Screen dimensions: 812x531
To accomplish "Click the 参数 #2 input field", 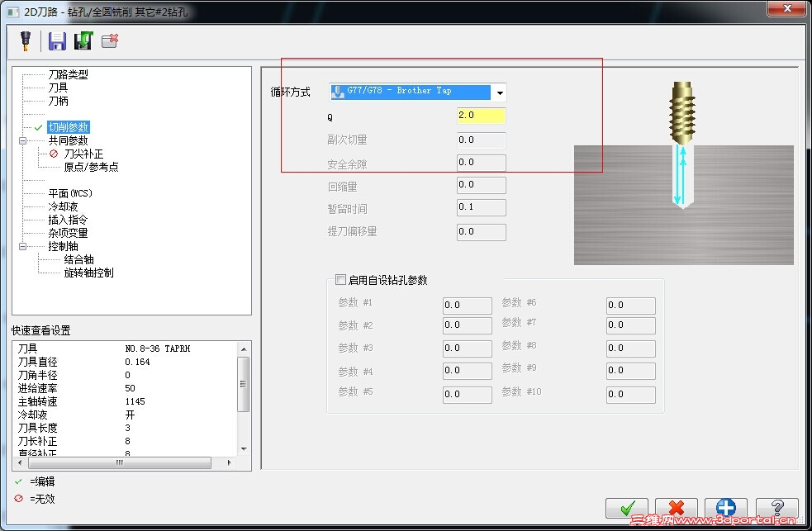I will pyautogui.click(x=467, y=325).
